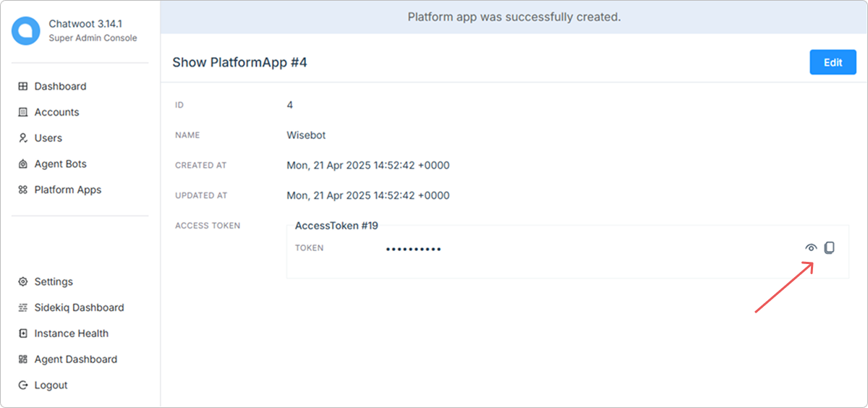Click the ID value 4
This screenshot has height=408, width=868.
coord(290,105)
